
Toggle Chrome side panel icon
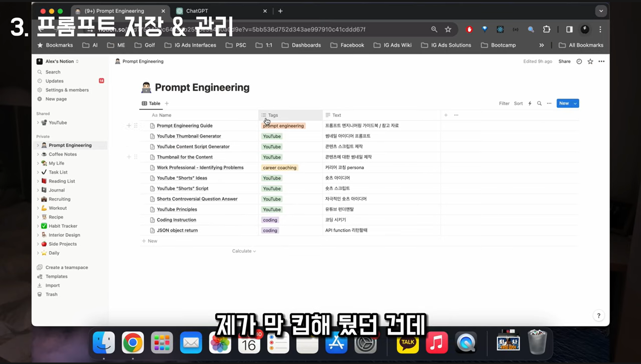pyautogui.click(x=569, y=29)
